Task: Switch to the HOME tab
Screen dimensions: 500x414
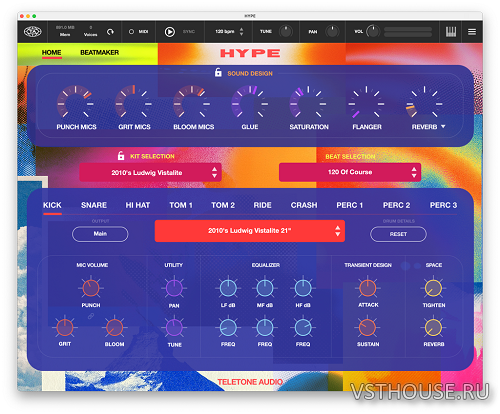Action: 52,53
